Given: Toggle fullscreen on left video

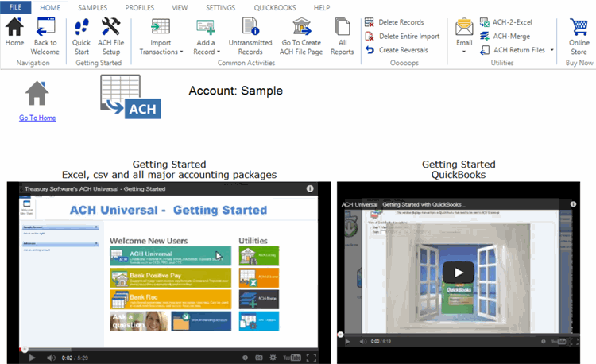Looking at the screenshot, I should tap(311, 358).
